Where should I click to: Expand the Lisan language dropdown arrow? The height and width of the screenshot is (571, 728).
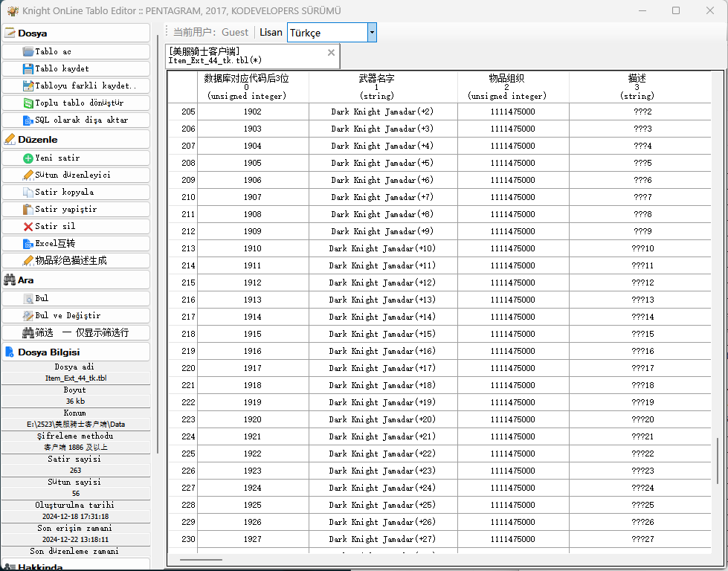point(372,33)
